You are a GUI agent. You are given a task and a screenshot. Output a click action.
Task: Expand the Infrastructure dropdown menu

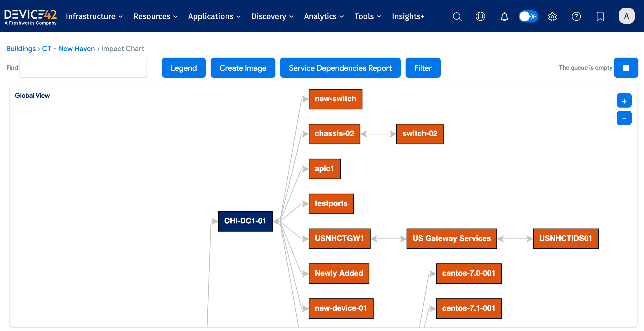(x=94, y=16)
